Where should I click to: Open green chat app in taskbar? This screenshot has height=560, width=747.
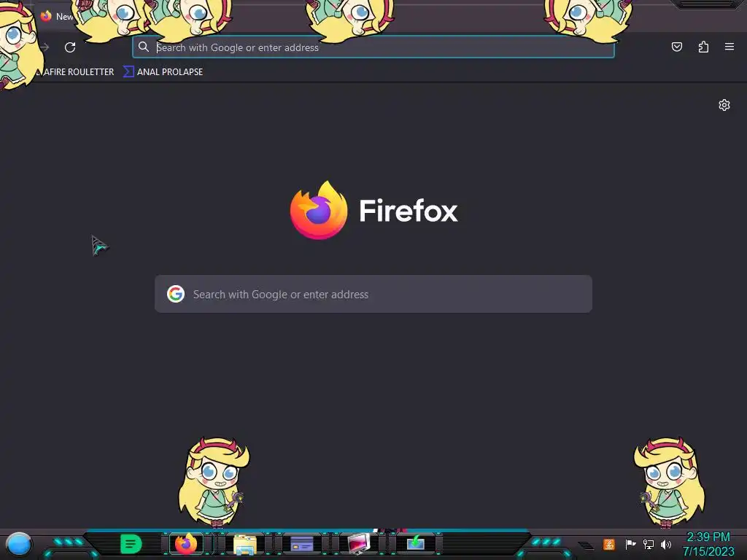coord(131,544)
